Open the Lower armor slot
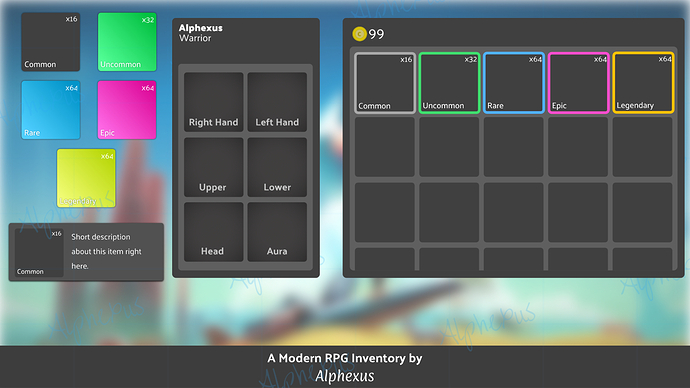The height and width of the screenshot is (388, 690). click(277, 167)
